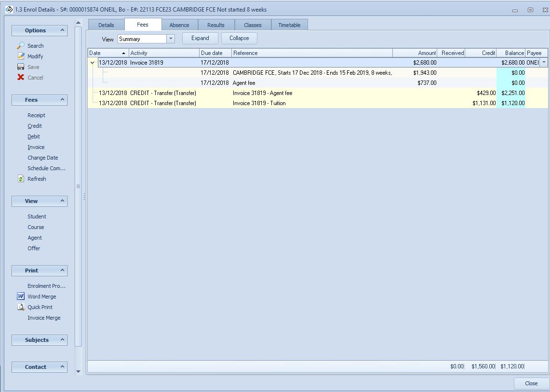550x392 pixels.
Task: Click the Modify pencil icon
Action: click(21, 56)
